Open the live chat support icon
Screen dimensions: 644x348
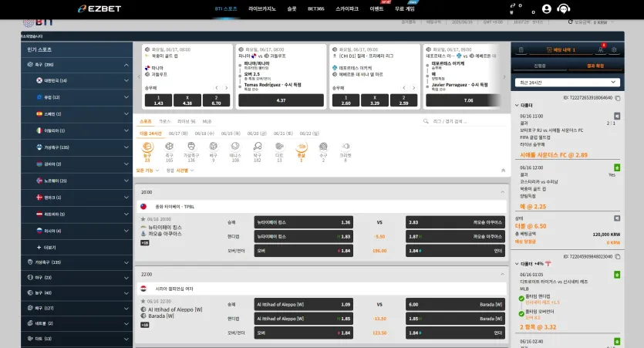coord(564,8)
